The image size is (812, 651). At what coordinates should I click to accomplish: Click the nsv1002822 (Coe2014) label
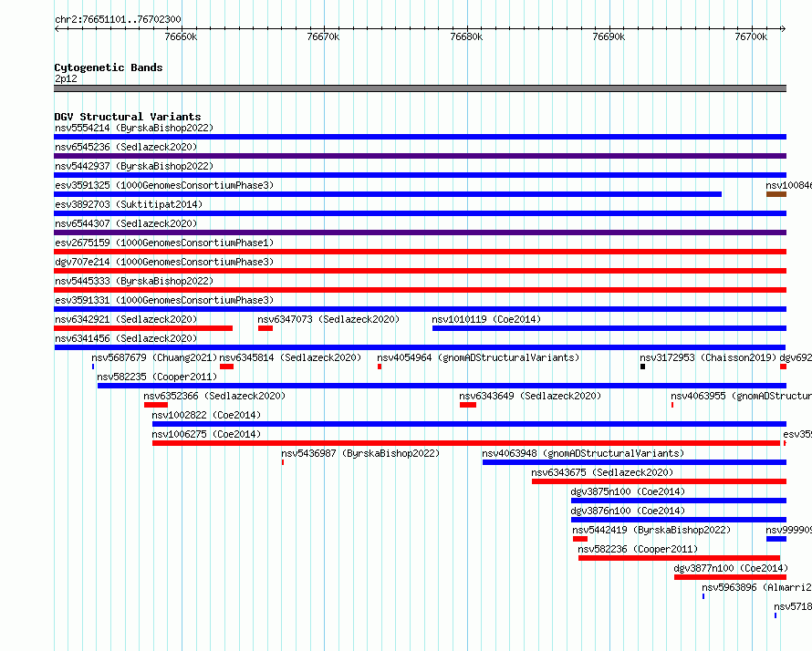click(x=206, y=415)
